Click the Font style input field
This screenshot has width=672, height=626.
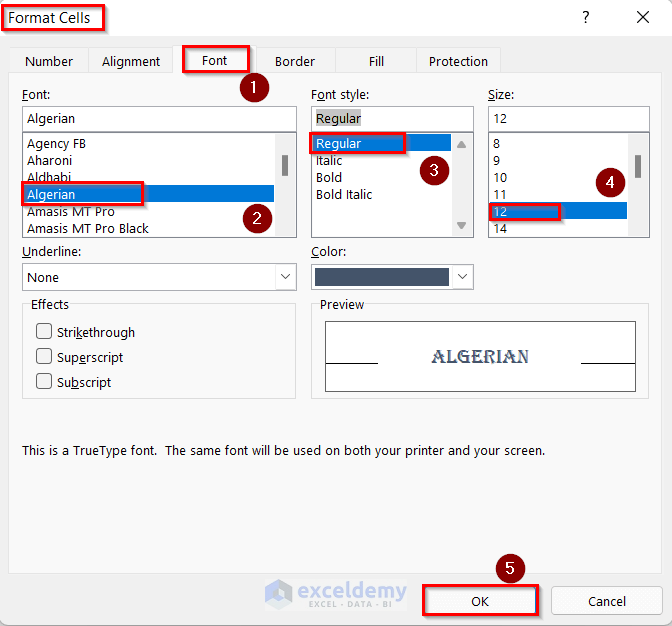[x=392, y=119]
